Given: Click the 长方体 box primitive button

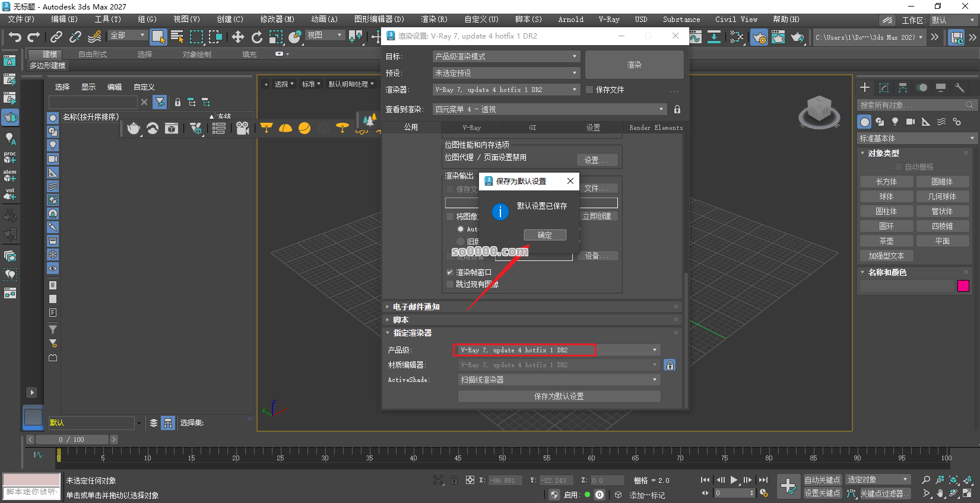Looking at the screenshot, I should 886,182.
